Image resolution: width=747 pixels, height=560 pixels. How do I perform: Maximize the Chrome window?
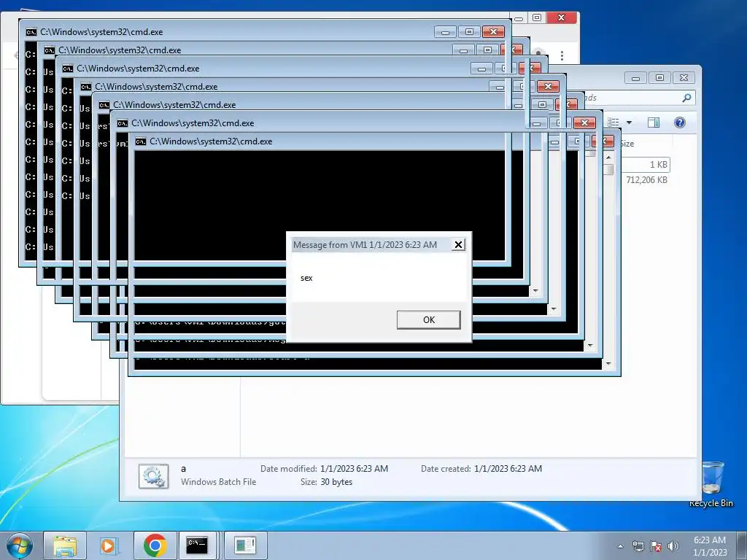[537, 17]
